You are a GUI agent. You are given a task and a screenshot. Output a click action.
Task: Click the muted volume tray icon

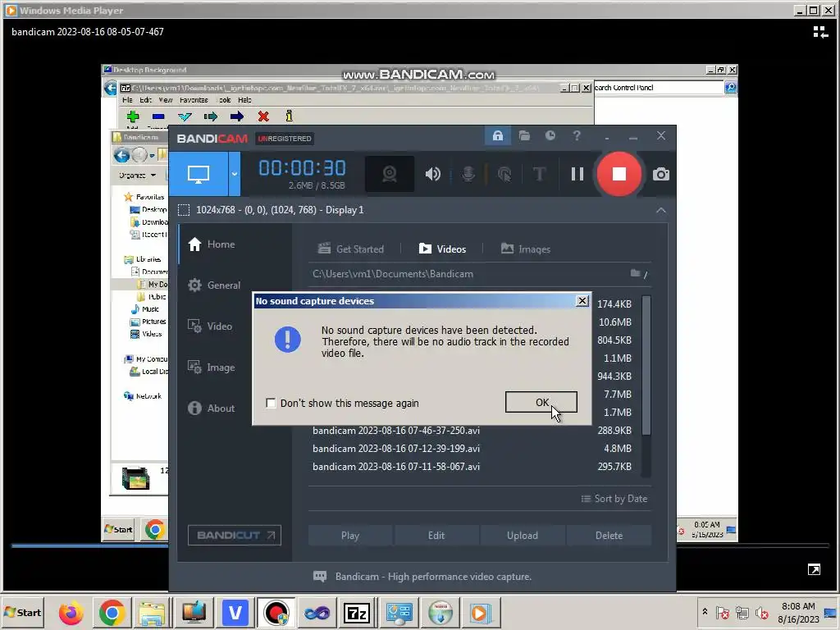click(x=761, y=612)
